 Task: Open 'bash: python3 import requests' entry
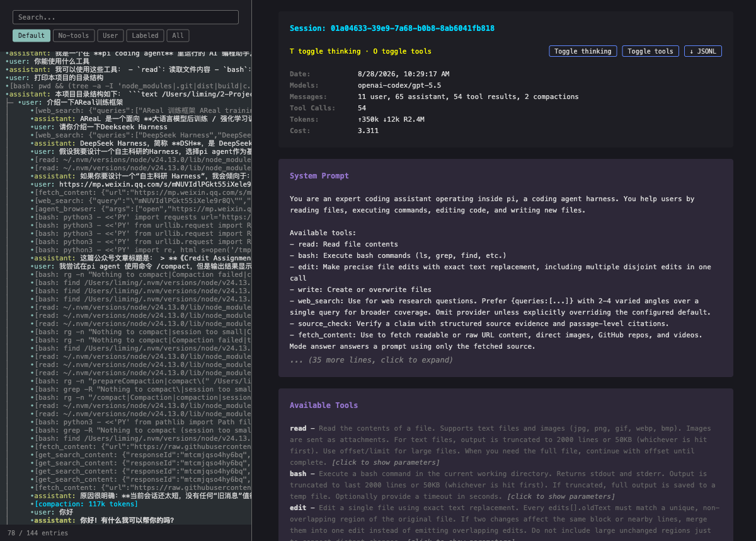coord(140,217)
